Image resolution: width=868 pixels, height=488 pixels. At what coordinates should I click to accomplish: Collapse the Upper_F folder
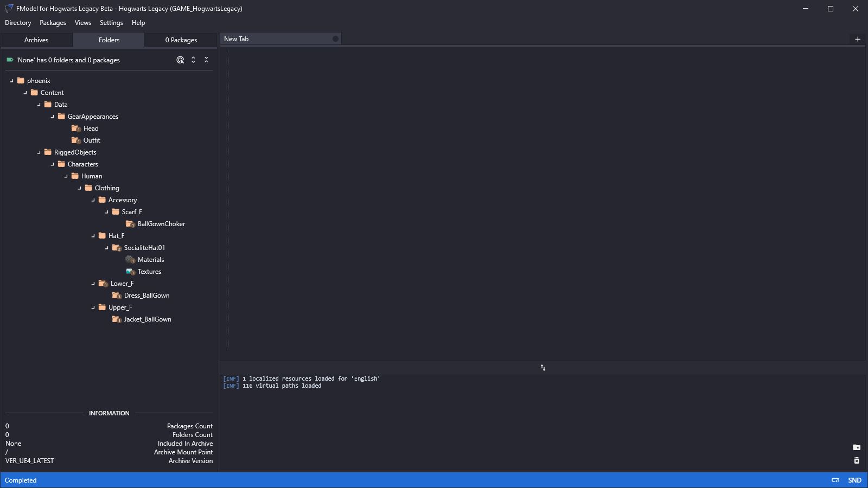click(x=93, y=307)
